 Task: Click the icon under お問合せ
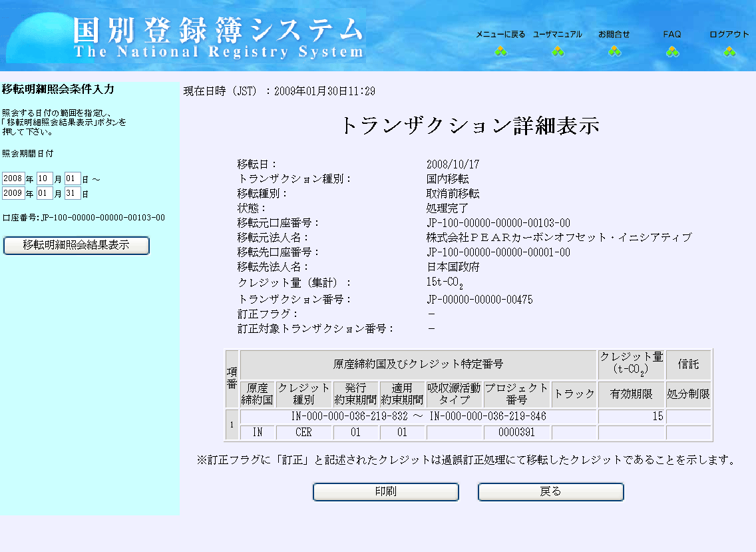[614, 51]
